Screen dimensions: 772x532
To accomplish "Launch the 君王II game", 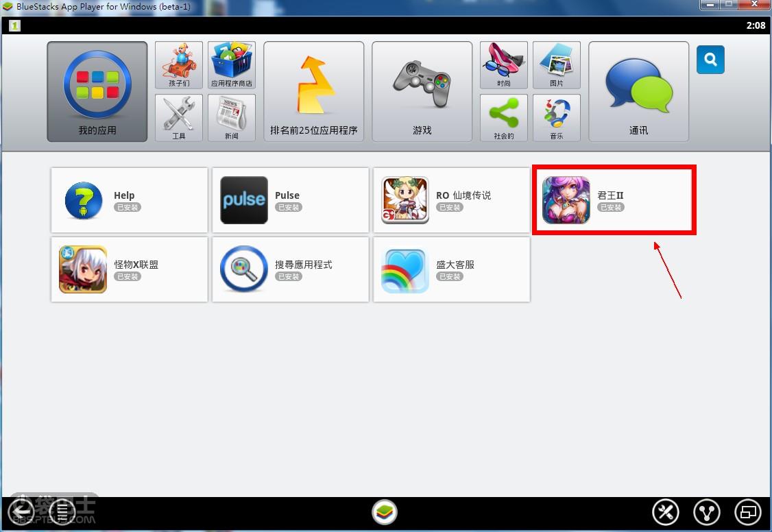I will pos(614,199).
